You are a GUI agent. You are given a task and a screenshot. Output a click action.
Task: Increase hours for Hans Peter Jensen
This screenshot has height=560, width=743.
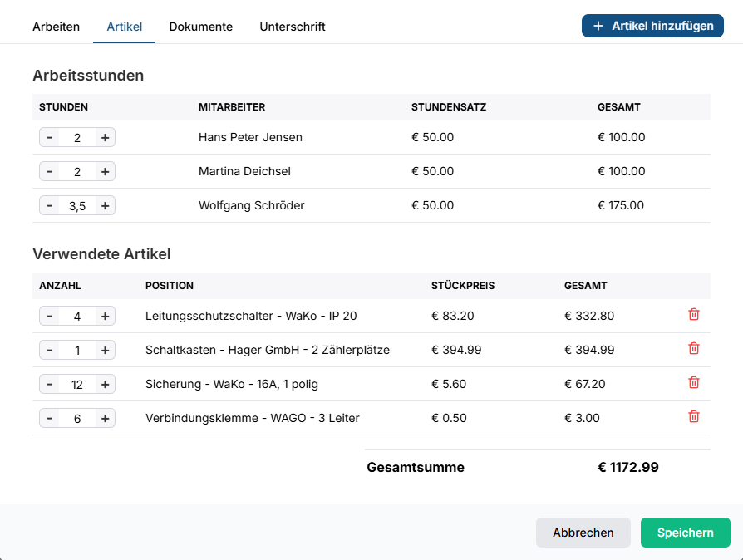coord(105,138)
